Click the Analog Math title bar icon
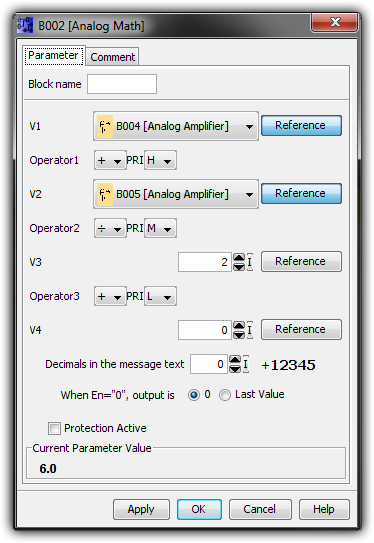 coord(25,25)
